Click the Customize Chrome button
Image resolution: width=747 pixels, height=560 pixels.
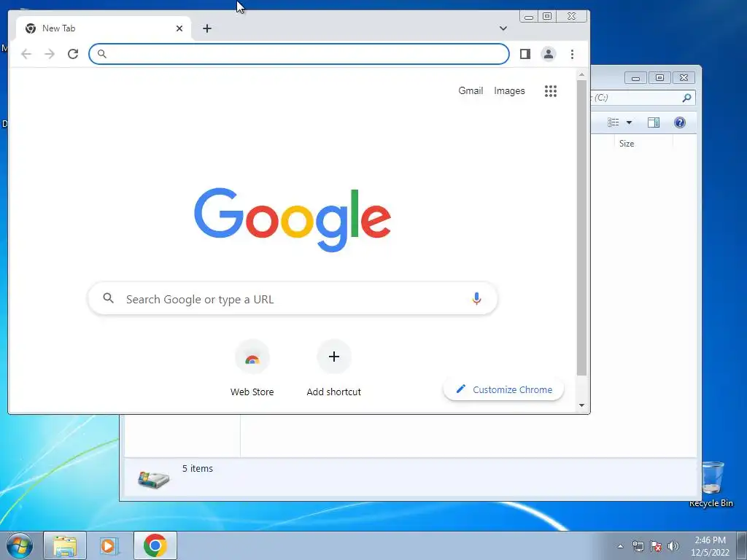point(503,389)
